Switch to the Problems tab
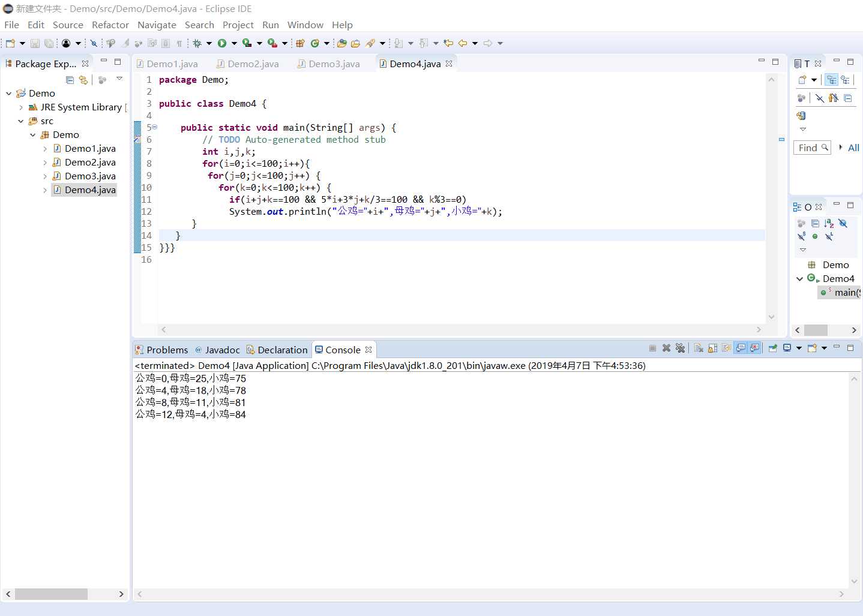 pos(162,350)
